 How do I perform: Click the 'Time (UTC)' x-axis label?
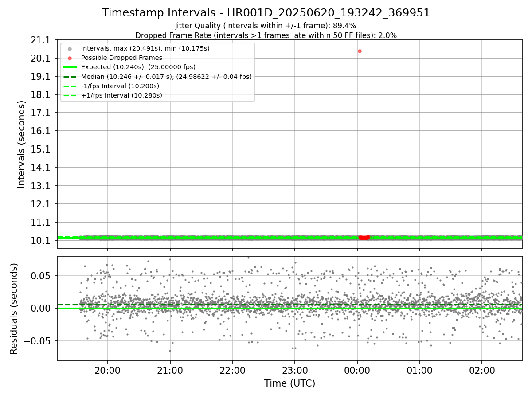pos(289,383)
